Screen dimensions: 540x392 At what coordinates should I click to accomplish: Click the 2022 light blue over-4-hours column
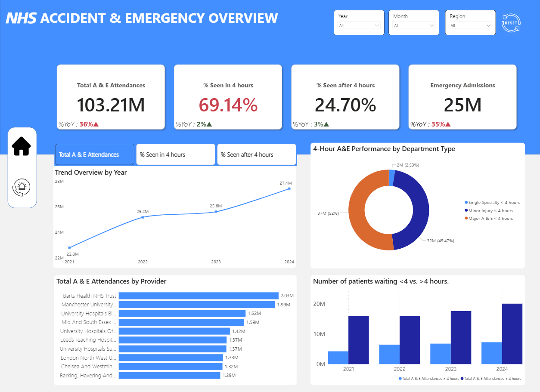pyautogui.click(x=389, y=354)
